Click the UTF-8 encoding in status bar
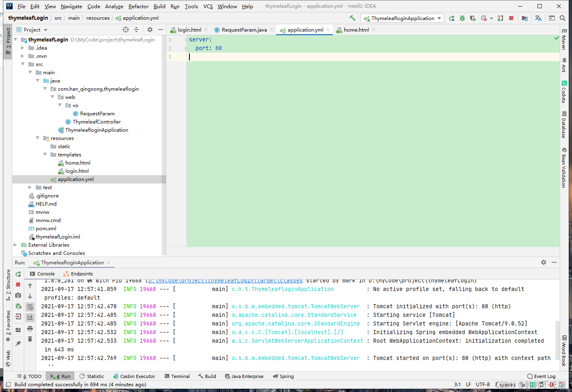 pyautogui.click(x=483, y=385)
